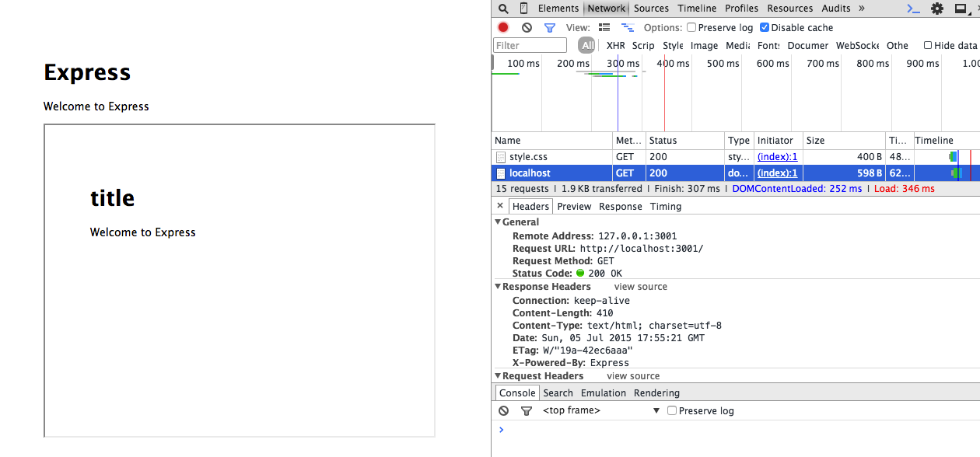Clear the console with the ban icon
The width and height of the screenshot is (980, 457).
[x=503, y=410]
